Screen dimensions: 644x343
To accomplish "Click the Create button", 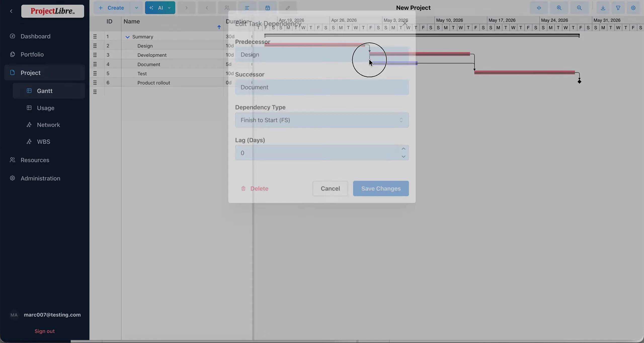I will click(112, 8).
